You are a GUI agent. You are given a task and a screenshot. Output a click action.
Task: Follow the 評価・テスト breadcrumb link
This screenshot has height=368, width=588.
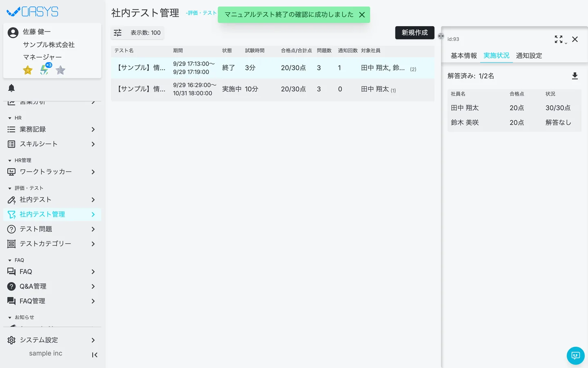(x=201, y=13)
